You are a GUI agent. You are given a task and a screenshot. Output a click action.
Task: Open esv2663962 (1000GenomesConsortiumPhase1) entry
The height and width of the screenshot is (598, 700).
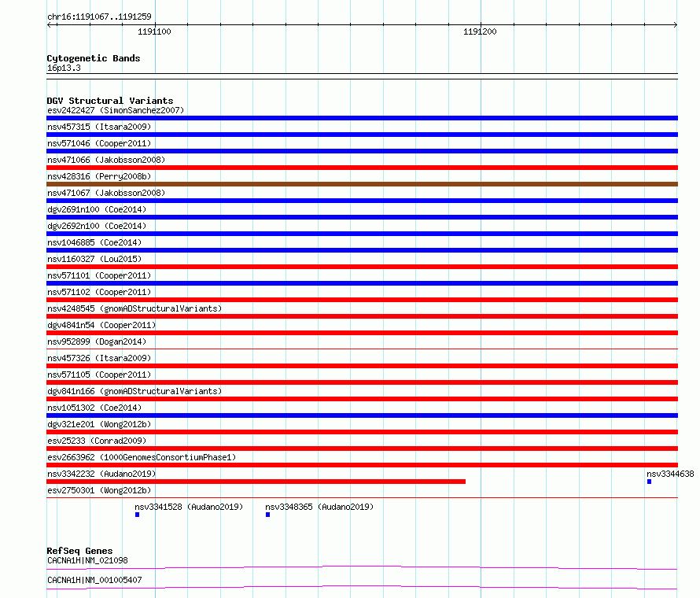point(142,457)
